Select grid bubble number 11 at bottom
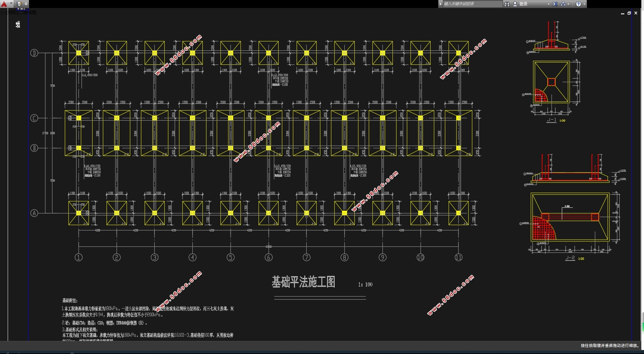This screenshot has height=354, width=644. [x=458, y=257]
